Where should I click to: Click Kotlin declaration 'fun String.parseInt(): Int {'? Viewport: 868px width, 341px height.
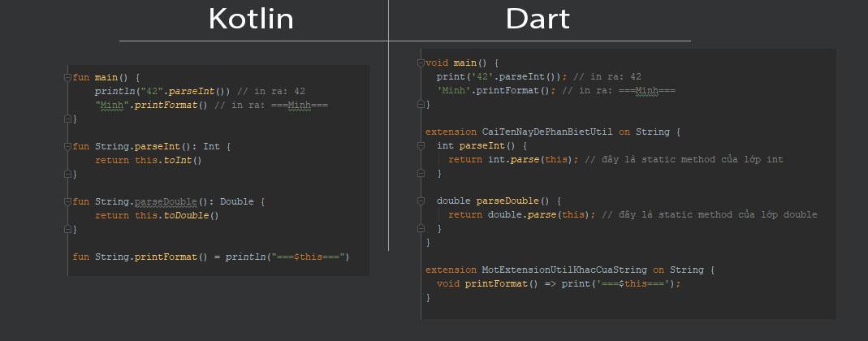(x=152, y=147)
